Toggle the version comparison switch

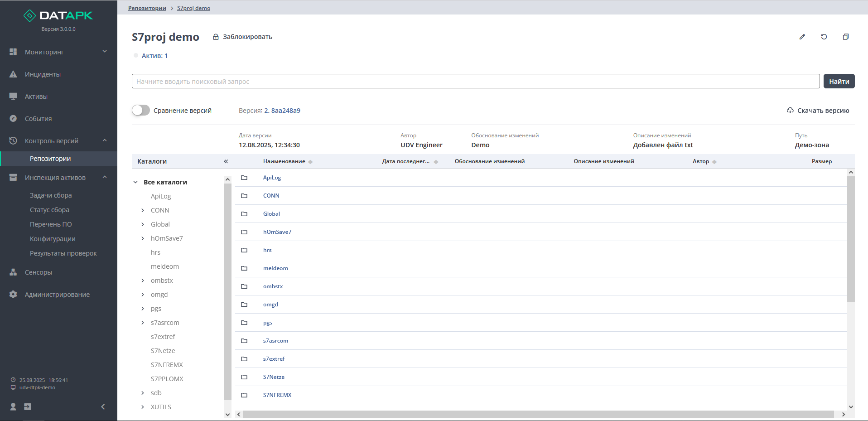pos(141,111)
